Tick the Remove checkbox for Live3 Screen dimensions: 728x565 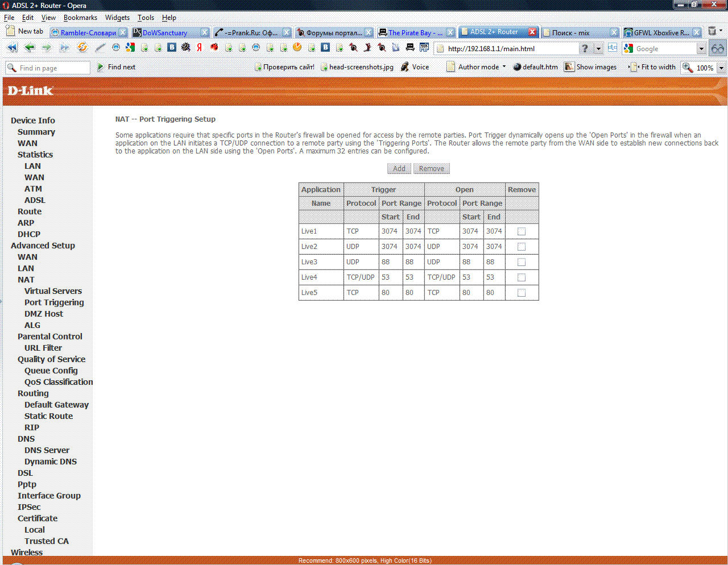522,262
